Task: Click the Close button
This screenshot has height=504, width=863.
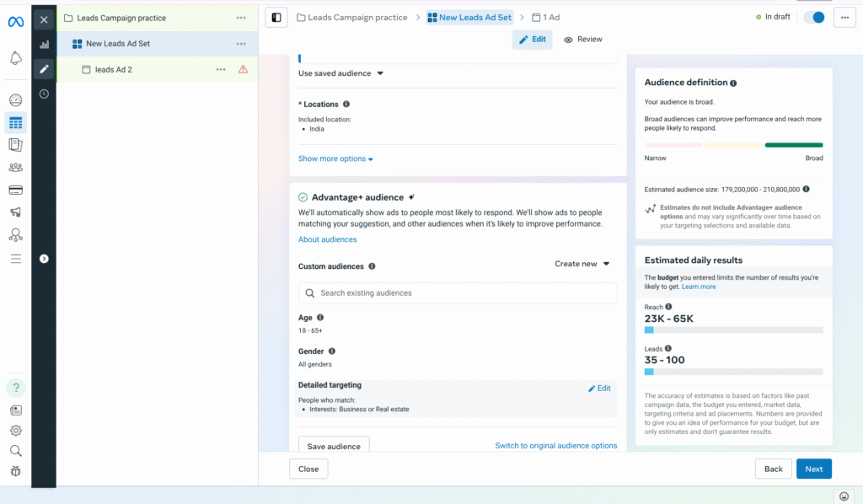Action: [x=308, y=469]
